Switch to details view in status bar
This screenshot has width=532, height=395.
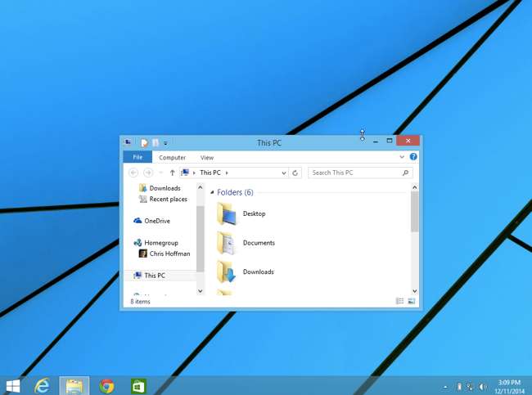tap(399, 302)
